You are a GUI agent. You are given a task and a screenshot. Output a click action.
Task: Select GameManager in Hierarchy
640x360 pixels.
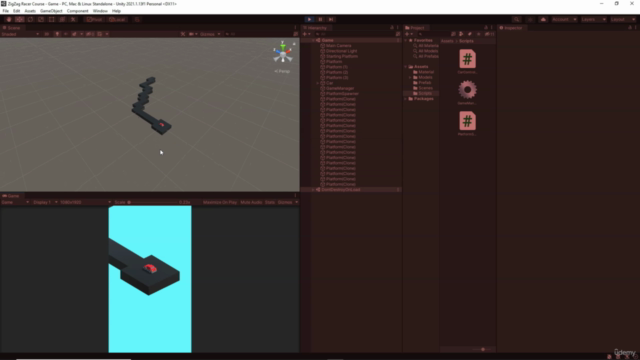[340, 88]
